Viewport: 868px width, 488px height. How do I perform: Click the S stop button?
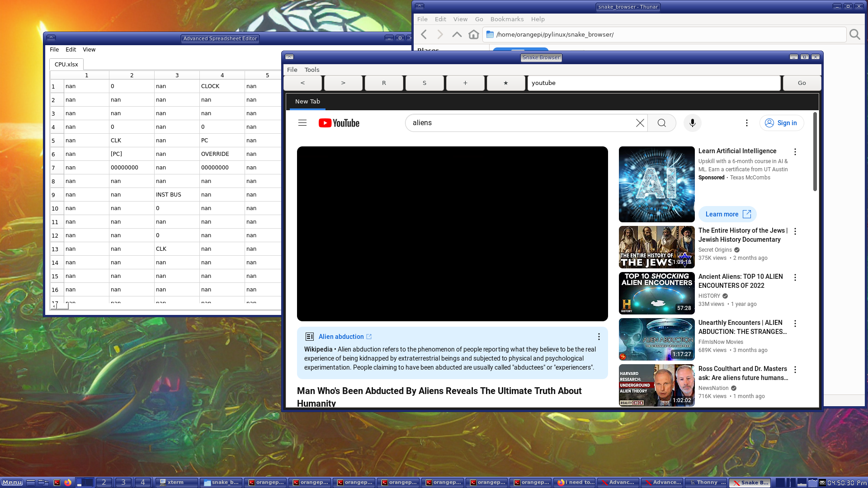pos(425,83)
